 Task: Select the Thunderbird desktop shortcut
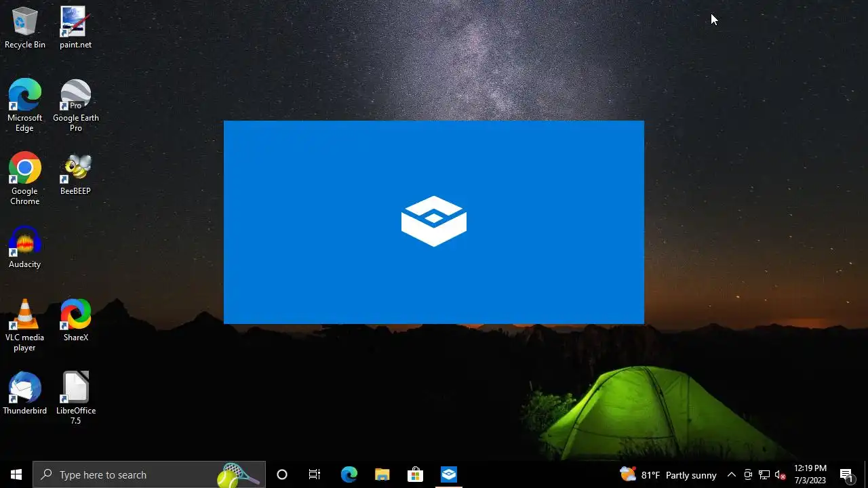tap(25, 394)
